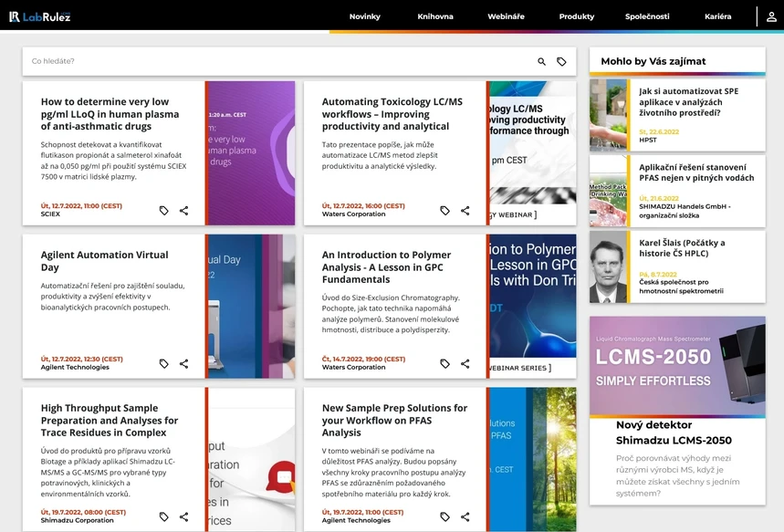Click 'Česká společnost pro hmotnostní spektrometrii' text
The height and width of the screenshot is (532, 784).
(681, 287)
